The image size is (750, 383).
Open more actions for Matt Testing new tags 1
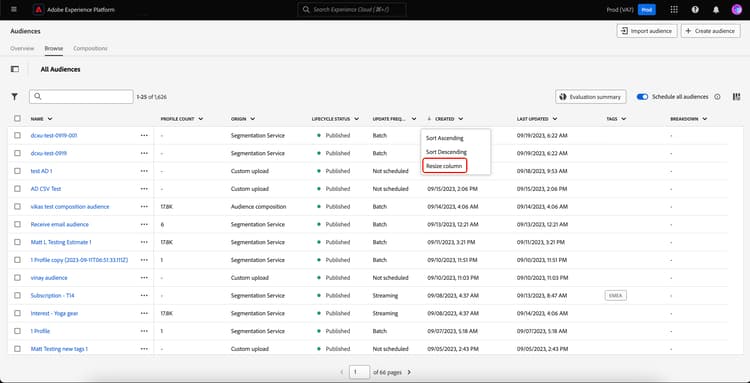tap(144, 349)
